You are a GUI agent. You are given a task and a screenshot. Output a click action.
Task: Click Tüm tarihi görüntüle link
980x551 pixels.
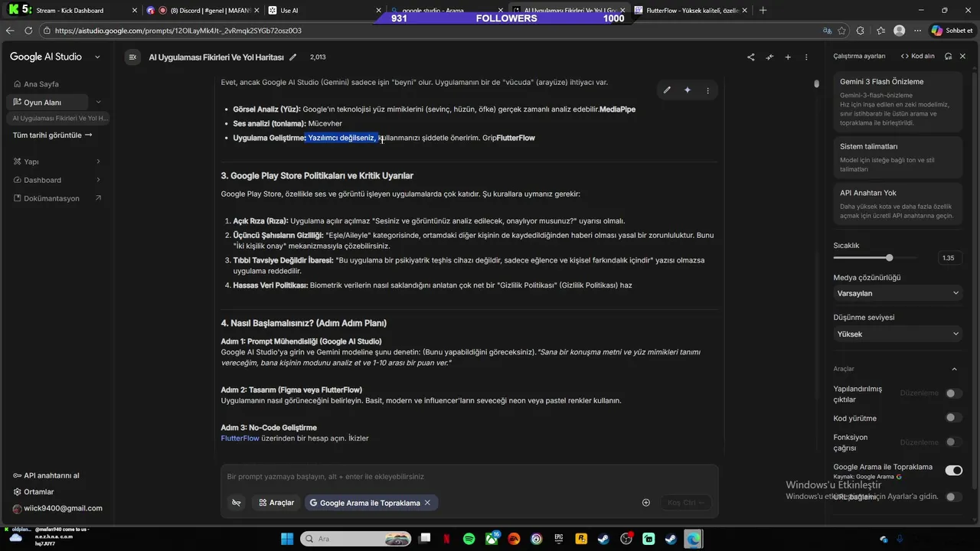click(x=53, y=135)
